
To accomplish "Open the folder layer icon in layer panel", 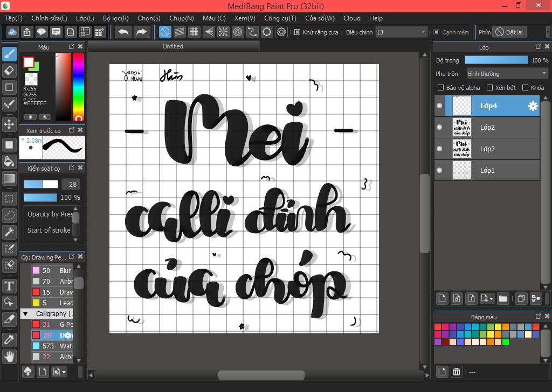I will coord(503,299).
